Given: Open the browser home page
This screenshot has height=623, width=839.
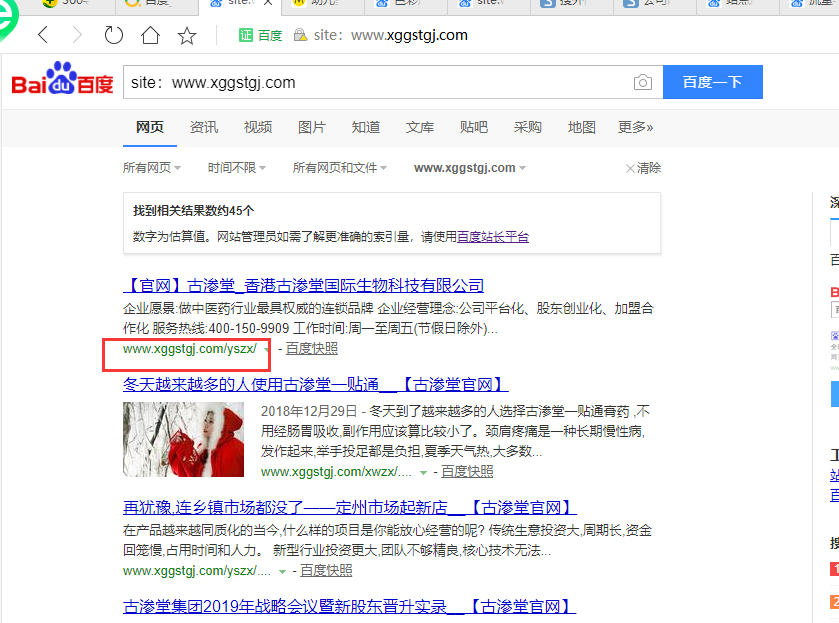Looking at the screenshot, I should 150,35.
